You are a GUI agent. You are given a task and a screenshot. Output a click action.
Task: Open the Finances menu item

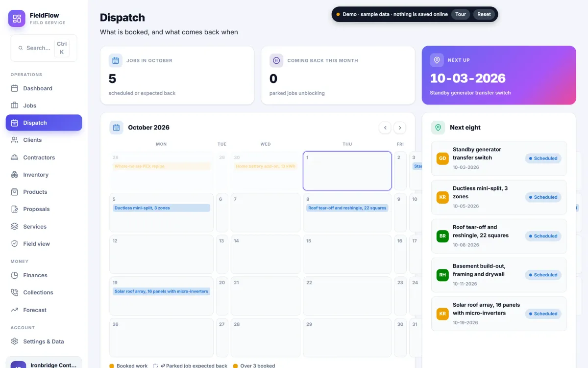point(44,275)
